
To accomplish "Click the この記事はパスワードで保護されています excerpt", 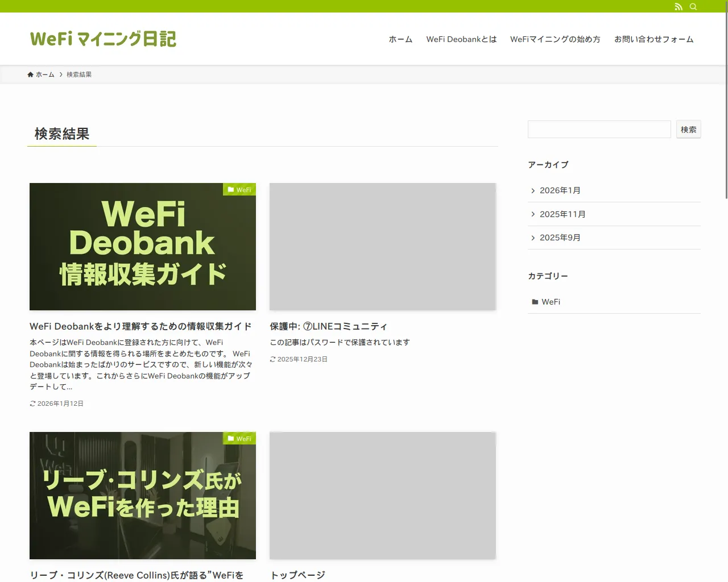I will point(340,342).
